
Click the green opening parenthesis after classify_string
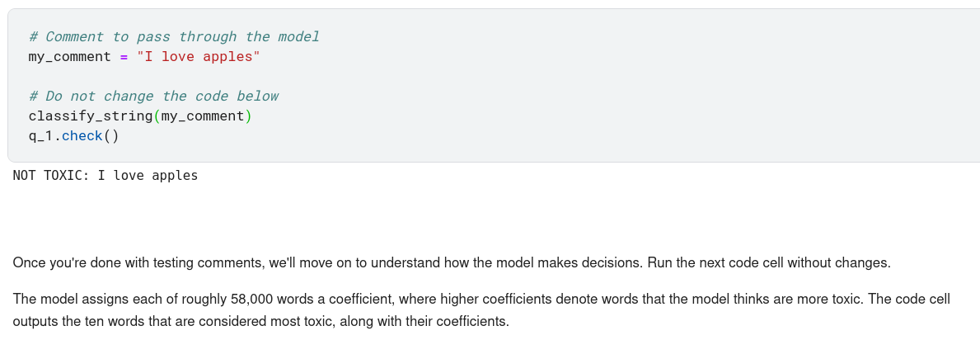coord(157,116)
